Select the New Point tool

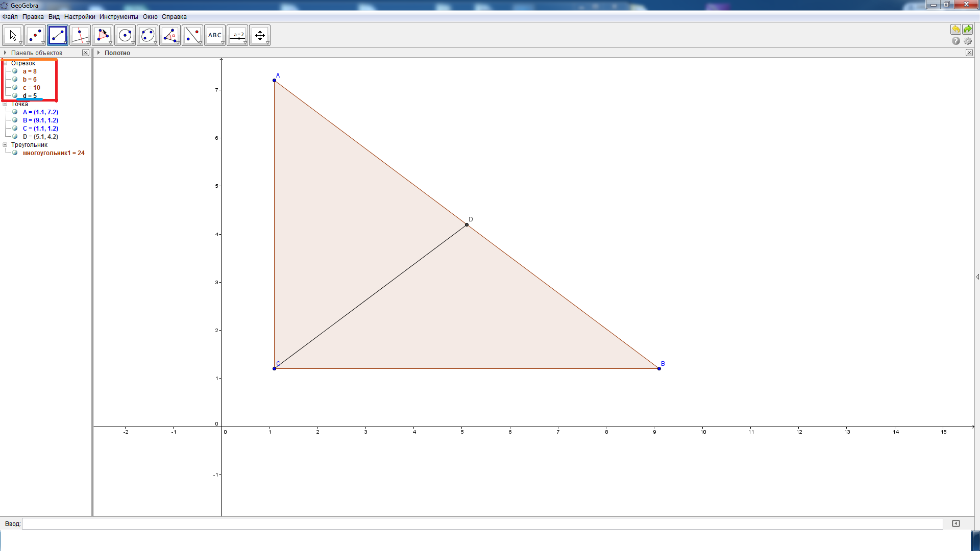coord(35,35)
